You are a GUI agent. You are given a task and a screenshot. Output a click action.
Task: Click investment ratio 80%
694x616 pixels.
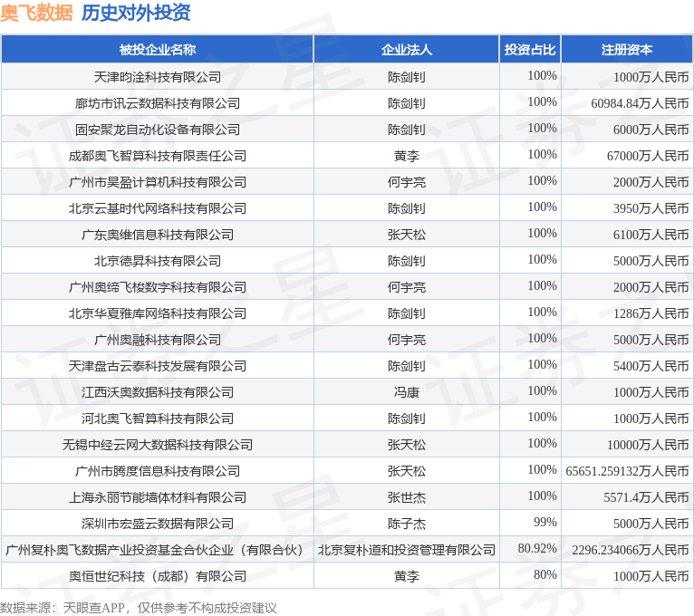pyautogui.click(x=545, y=574)
